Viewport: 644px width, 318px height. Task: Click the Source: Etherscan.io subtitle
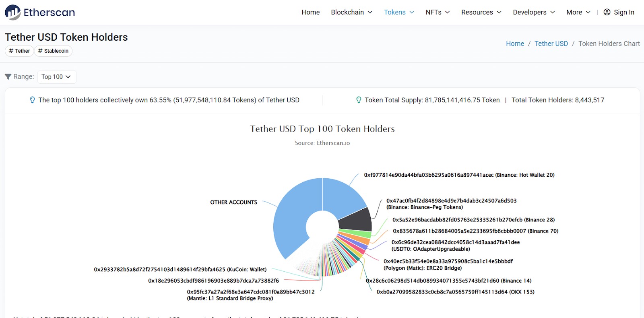point(322,143)
